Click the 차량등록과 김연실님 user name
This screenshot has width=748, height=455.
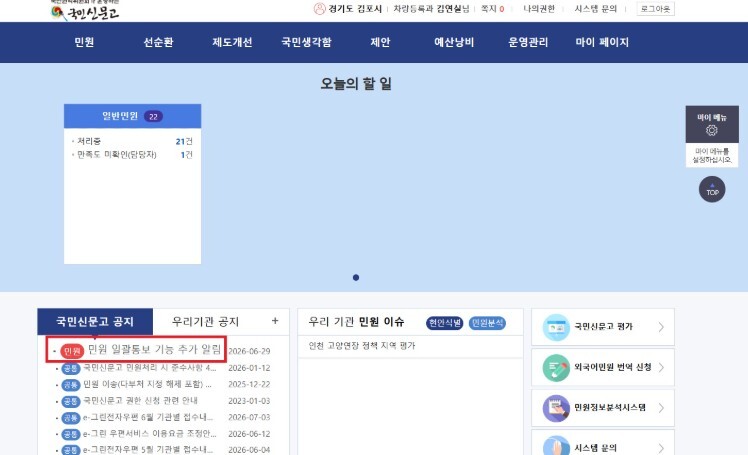point(431,9)
